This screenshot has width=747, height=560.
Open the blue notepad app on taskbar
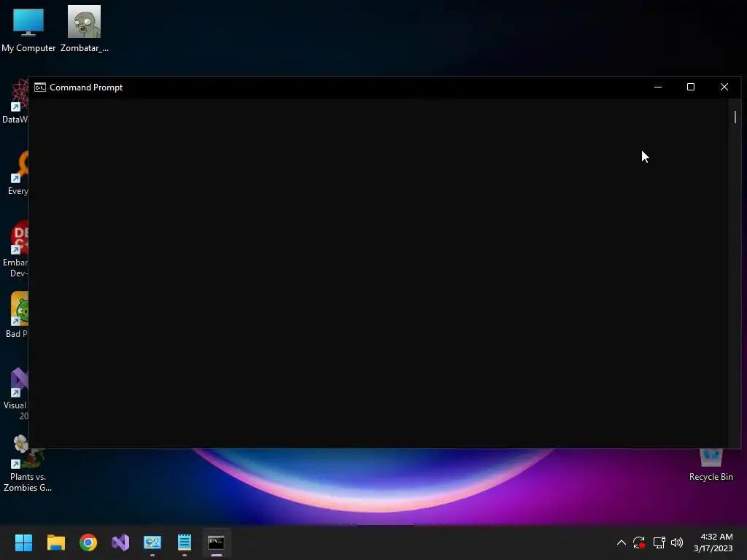[185, 542]
